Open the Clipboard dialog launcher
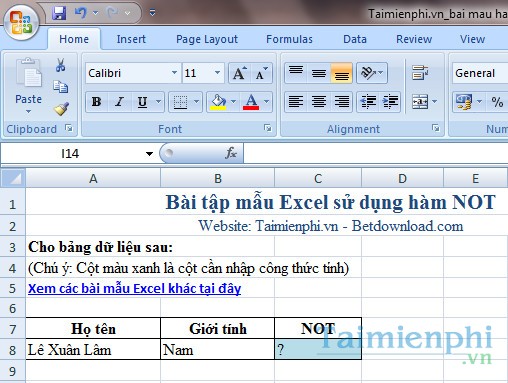 [69, 128]
